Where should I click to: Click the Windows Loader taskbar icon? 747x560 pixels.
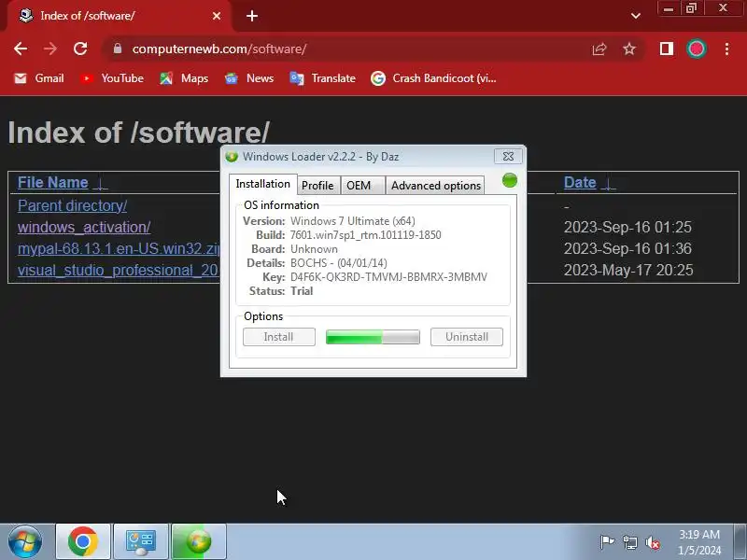pyautogui.click(x=199, y=541)
